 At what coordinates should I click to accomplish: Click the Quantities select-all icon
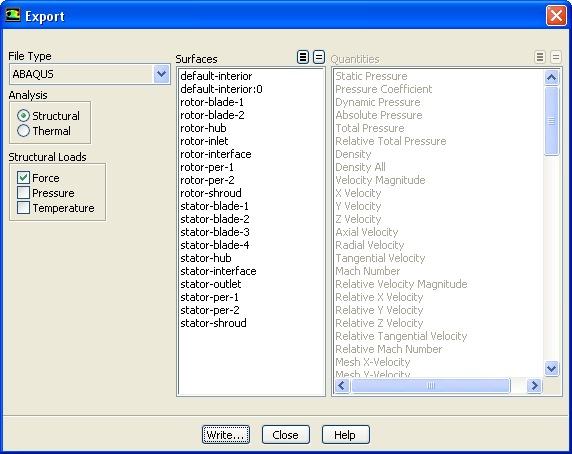click(x=540, y=57)
